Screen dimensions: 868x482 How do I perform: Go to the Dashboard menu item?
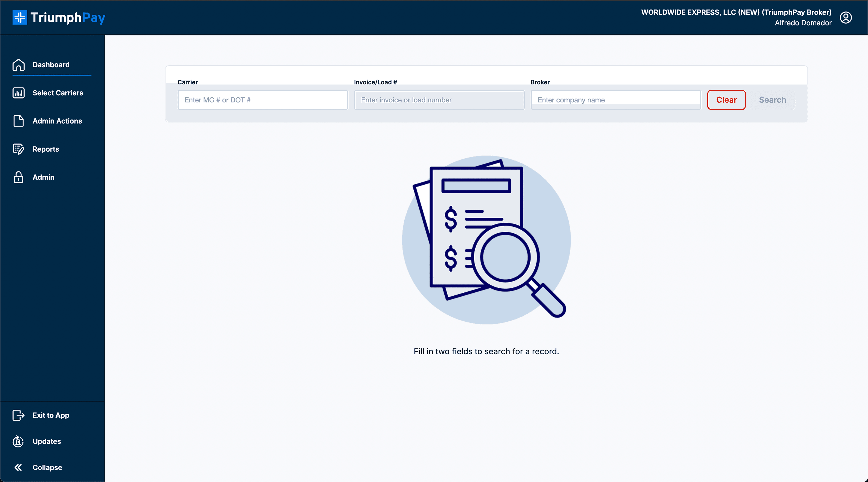coord(51,65)
